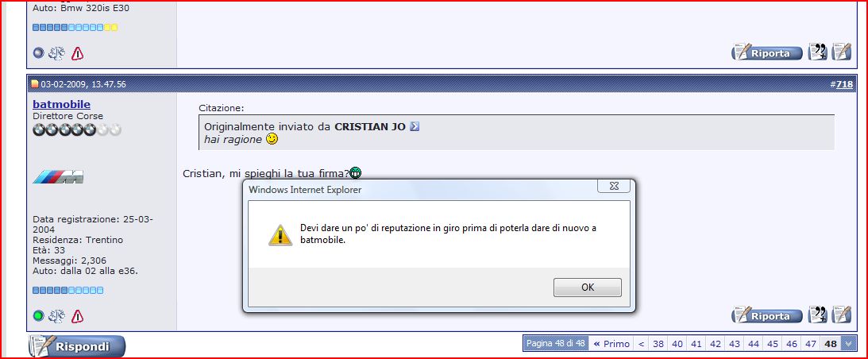View original post arrow next to CRISTIAN JO
868x359 pixels.
pyautogui.click(x=415, y=126)
